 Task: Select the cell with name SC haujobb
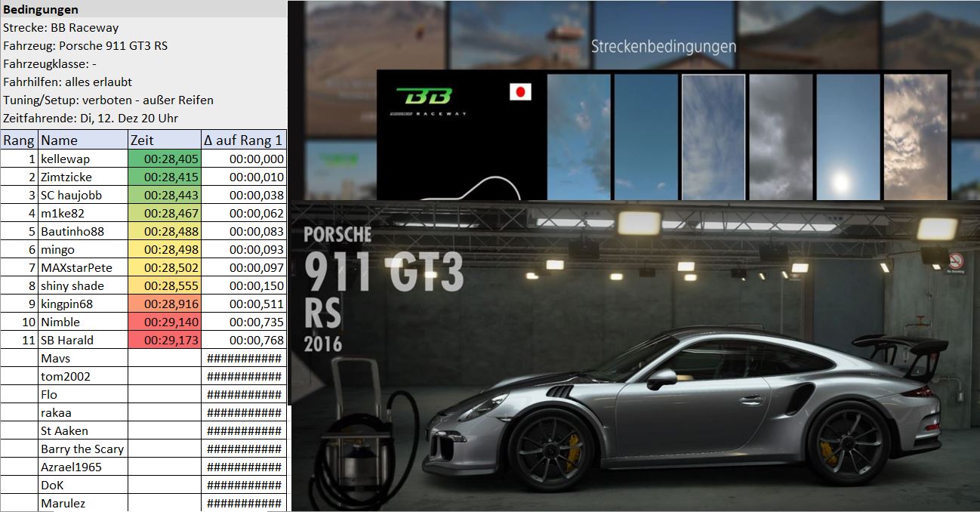coord(83,195)
